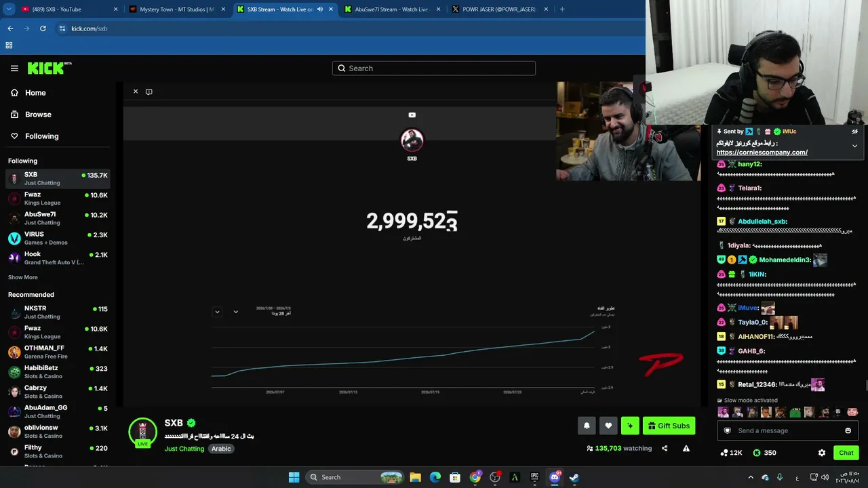Open chat settings gear
This screenshot has width=868, height=488.
pyautogui.click(x=822, y=453)
